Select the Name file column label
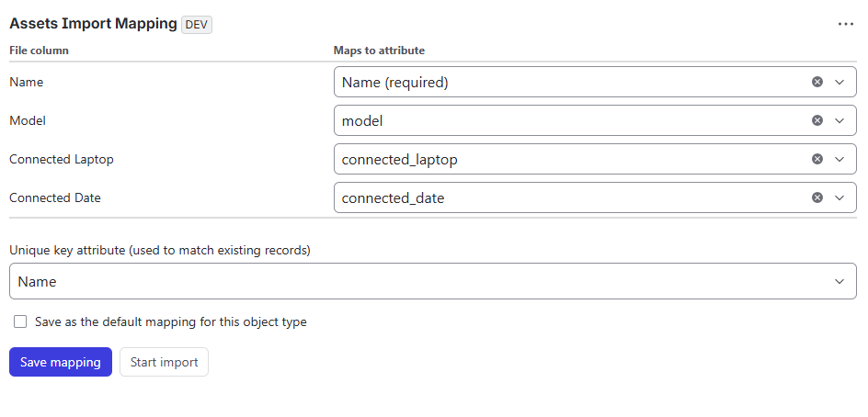 27,82
